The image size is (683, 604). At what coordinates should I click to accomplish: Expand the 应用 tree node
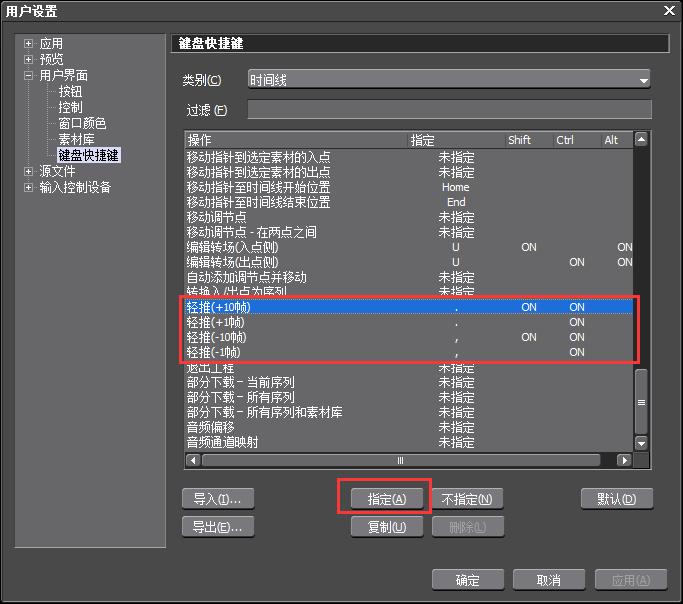[28, 43]
